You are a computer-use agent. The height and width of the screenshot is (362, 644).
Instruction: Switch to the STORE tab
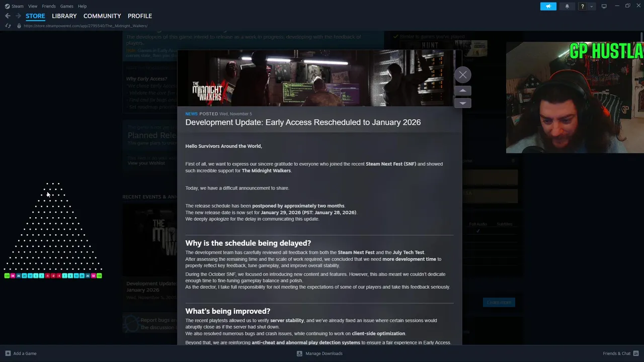(35, 16)
